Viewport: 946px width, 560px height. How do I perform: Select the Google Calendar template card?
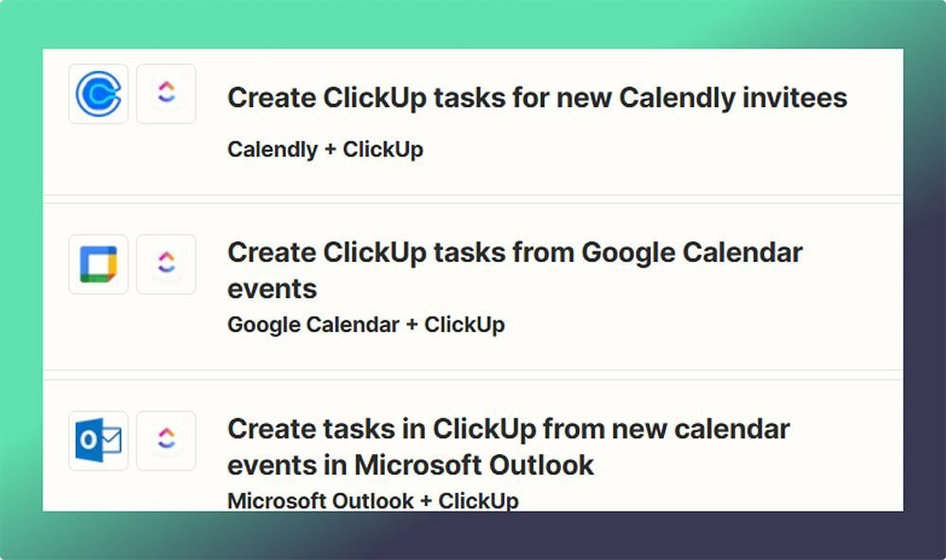pyautogui.click(x=473, y=284)
